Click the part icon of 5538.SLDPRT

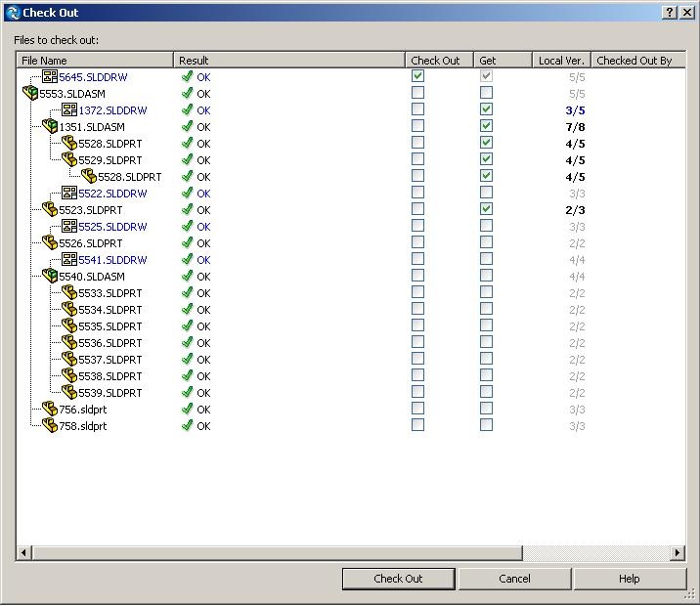tap(69, 375)
